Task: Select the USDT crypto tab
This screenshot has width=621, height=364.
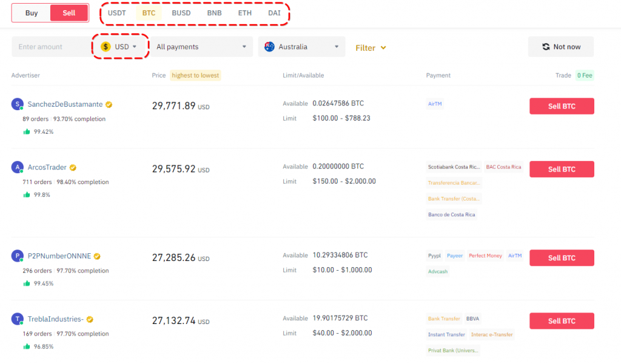Action: 116,13
